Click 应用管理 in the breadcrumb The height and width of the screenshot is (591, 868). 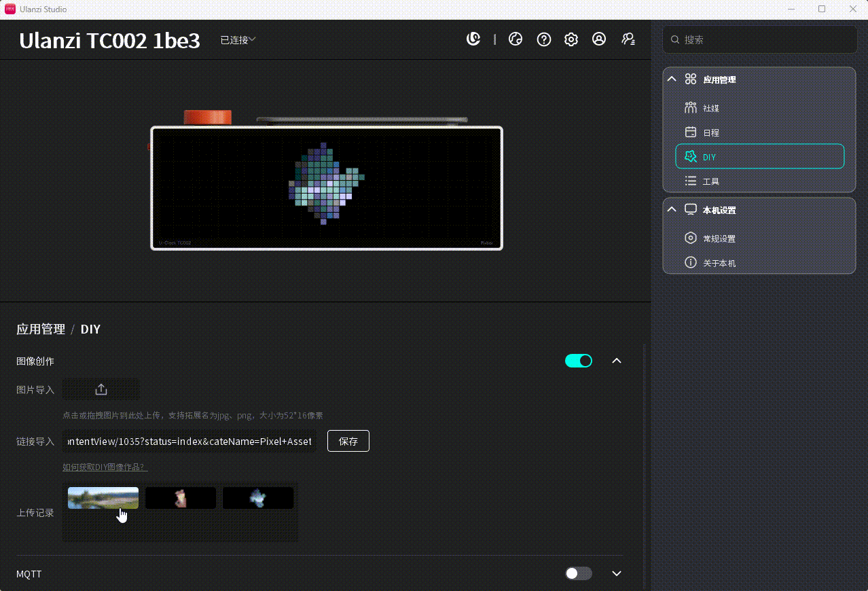41,329
